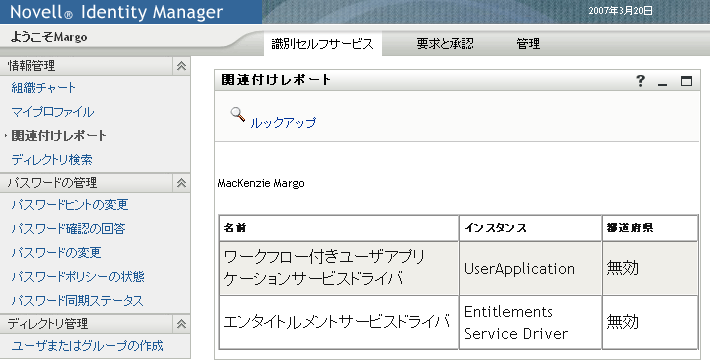Open help with the question mark icon

(640, 81)
